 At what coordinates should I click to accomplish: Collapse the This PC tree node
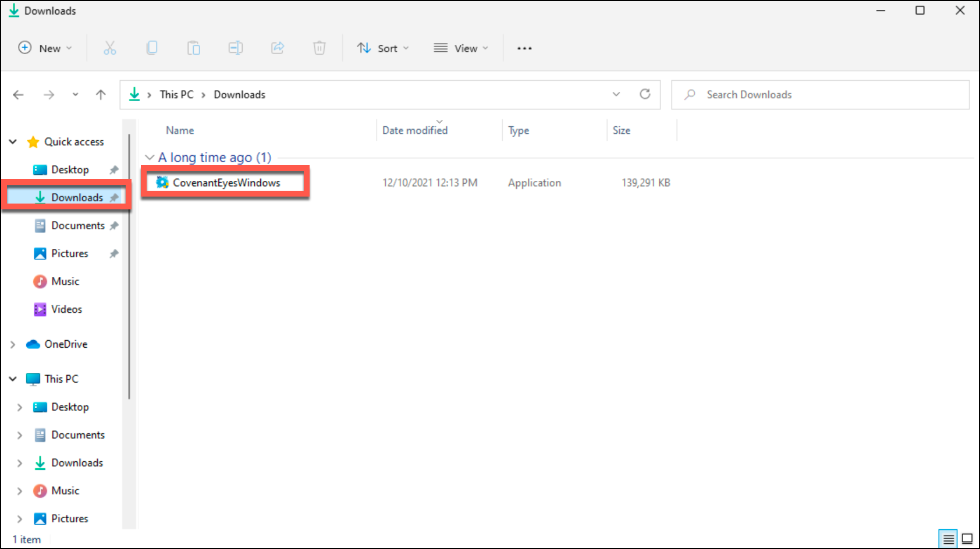point(13,379)
